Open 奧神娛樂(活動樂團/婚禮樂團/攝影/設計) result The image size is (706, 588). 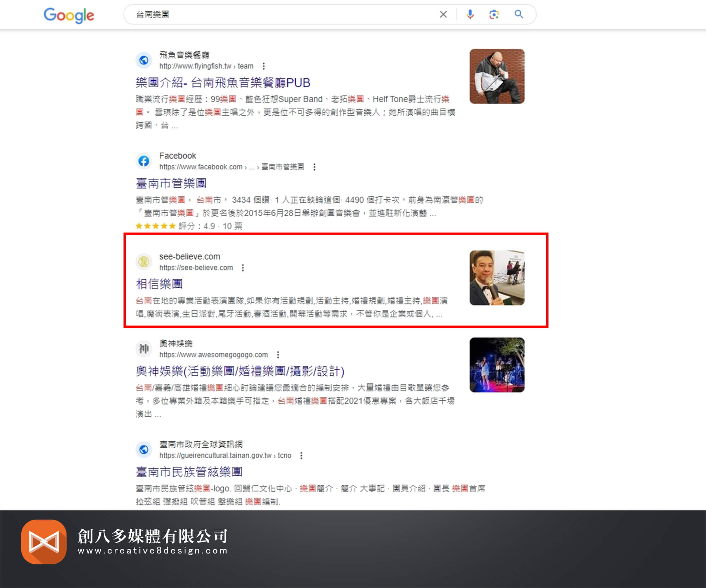click(240, 371)
